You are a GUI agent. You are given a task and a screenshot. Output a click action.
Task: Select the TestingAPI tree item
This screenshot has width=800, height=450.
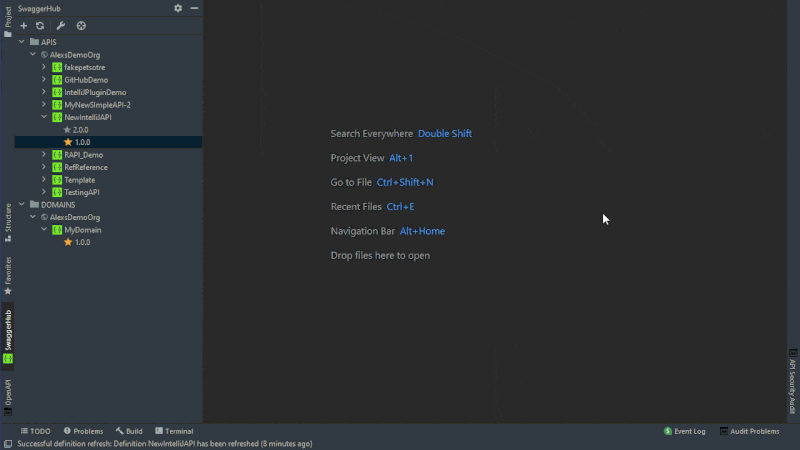pyautogui.click(x=82, y=192)
